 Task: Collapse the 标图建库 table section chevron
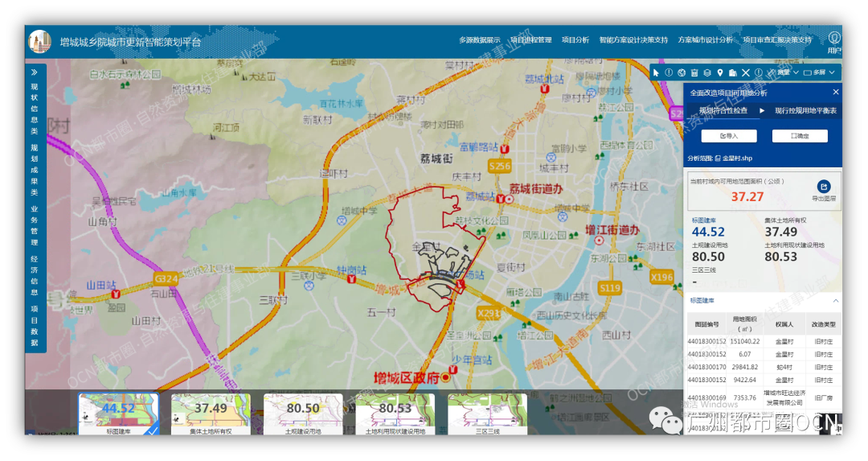pyautogui.click(x=835, y=301)
